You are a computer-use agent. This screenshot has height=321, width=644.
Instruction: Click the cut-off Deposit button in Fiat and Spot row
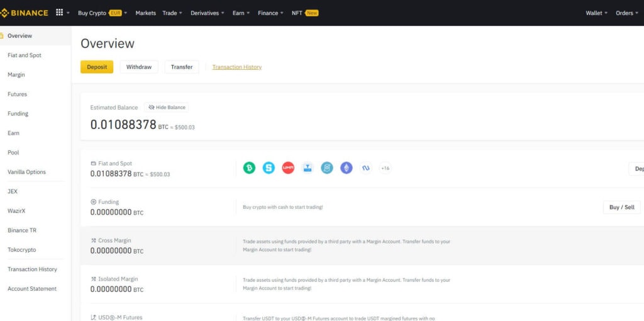pyautogui.click(x=636, y=169)
